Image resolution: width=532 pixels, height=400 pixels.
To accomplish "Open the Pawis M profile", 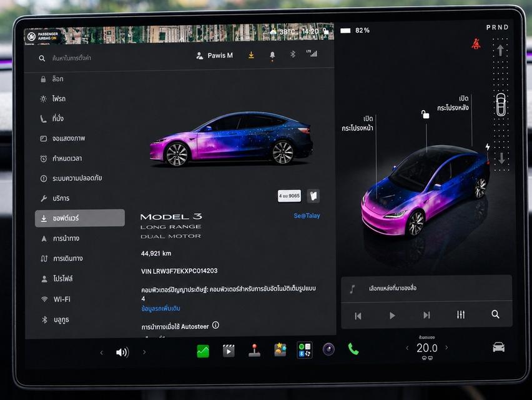I will click(214, 56).
